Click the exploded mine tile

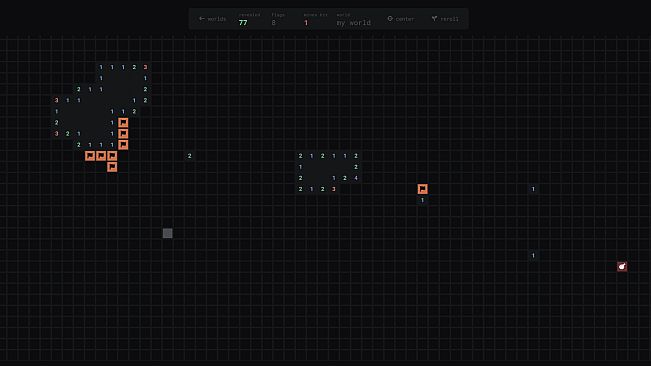(x=622, y=266)
